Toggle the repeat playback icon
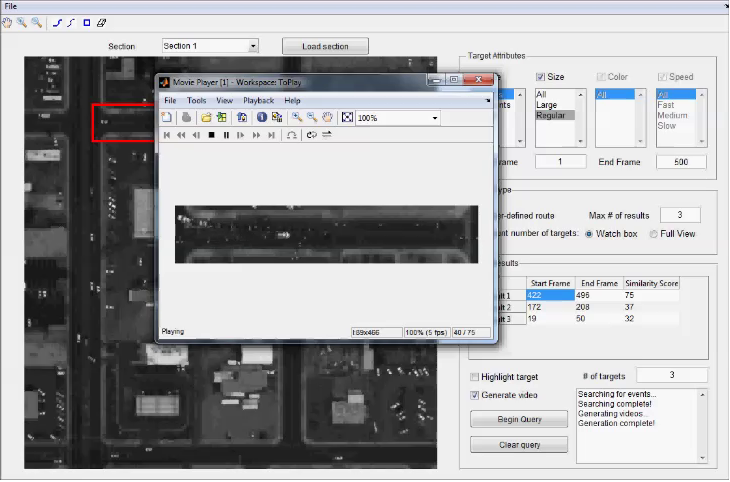The image size is (730, 482). click(x=312, y=135)
